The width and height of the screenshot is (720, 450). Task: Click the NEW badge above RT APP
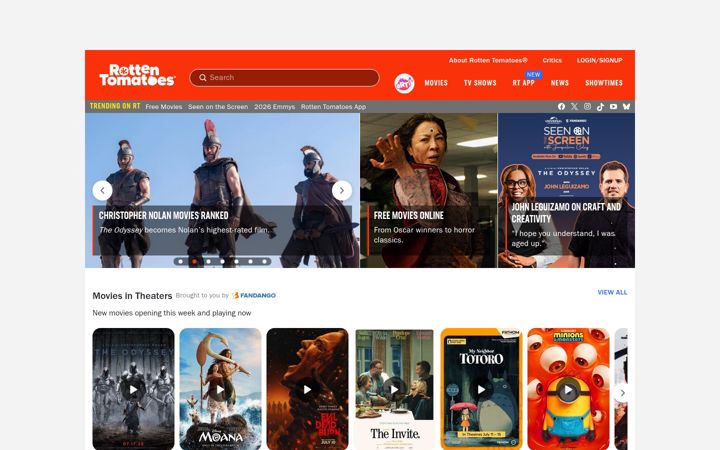pyautogui.click(x=534, y=74)
